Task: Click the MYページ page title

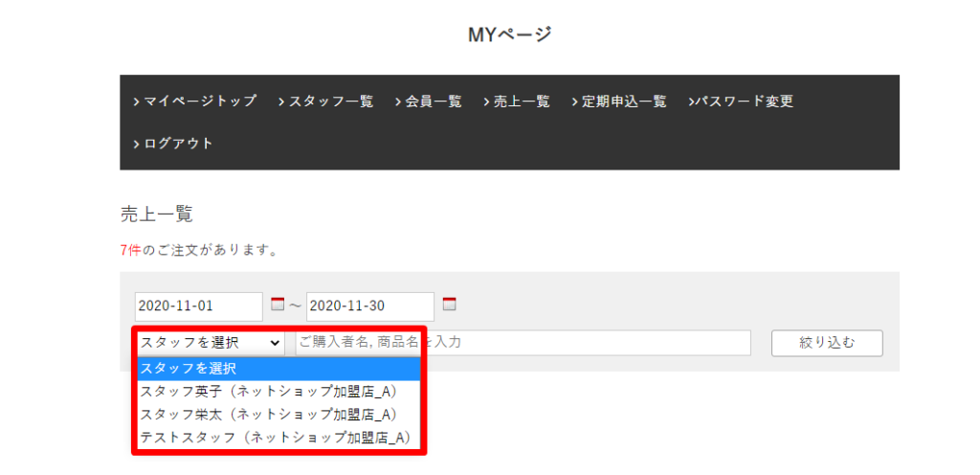Action: (x=510, y=34)
